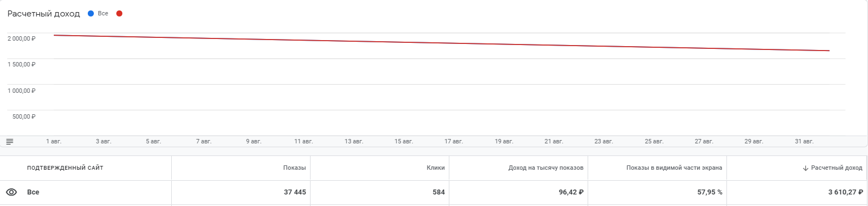The width and height of the screenshot is (868, 206).
Task: Click the Подтвержденный сайт column header
Action: [65, 168]
